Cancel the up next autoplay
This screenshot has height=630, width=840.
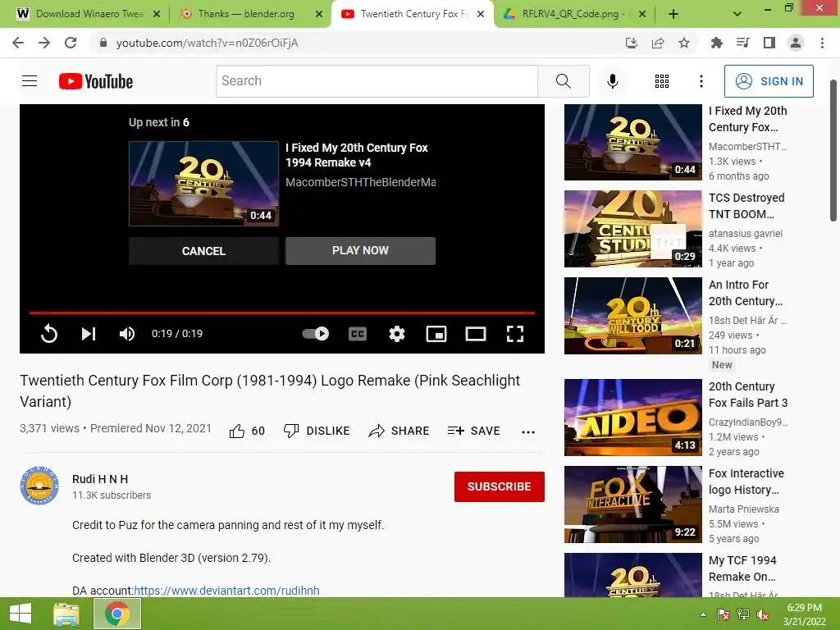[203, 251]
